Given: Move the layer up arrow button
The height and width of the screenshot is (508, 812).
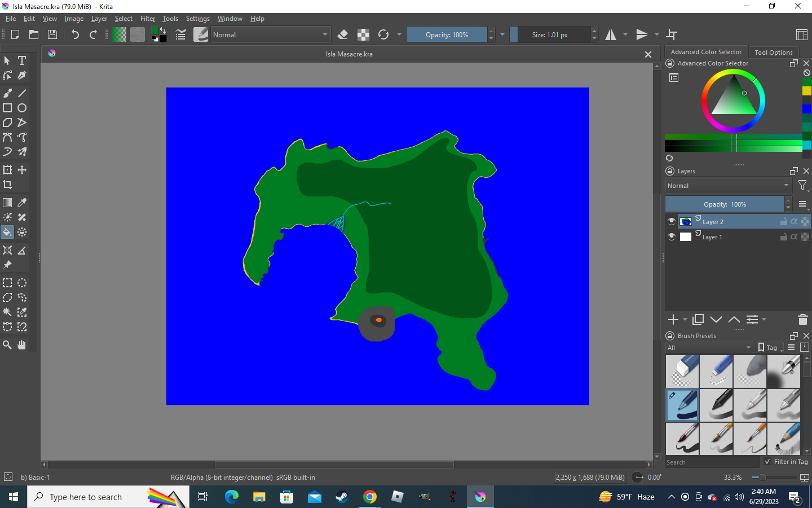Looking at the screenshot, I should tap(734, 319).
